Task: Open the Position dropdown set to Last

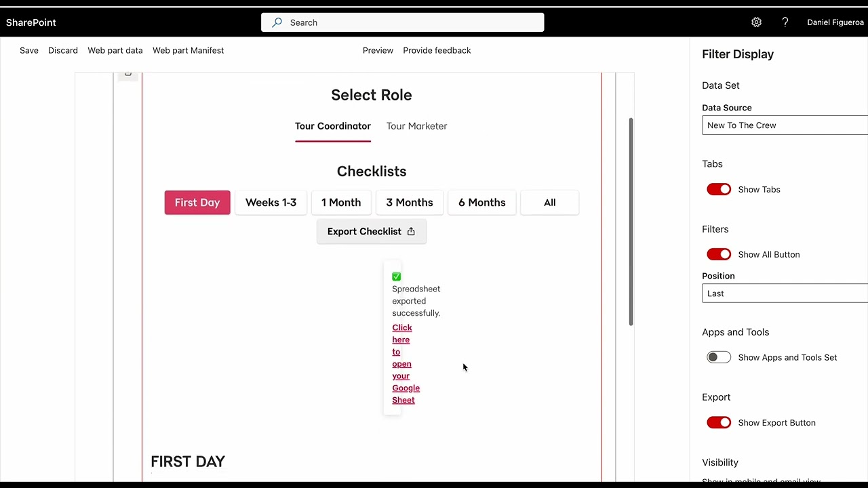Action: pos(785,293)
